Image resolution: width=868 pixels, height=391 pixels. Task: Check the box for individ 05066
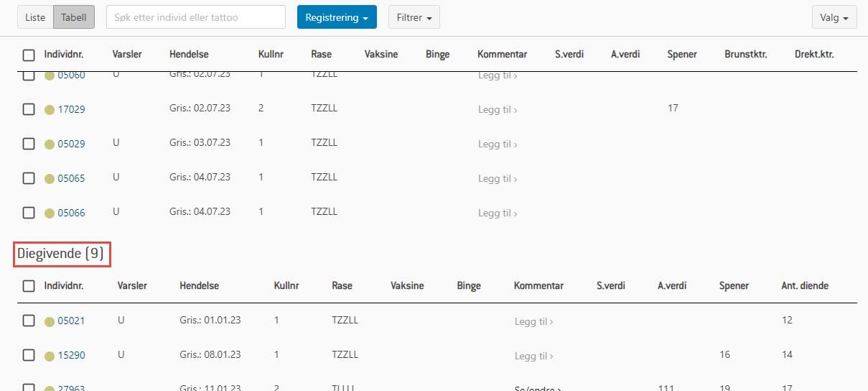tap(29, 213)
